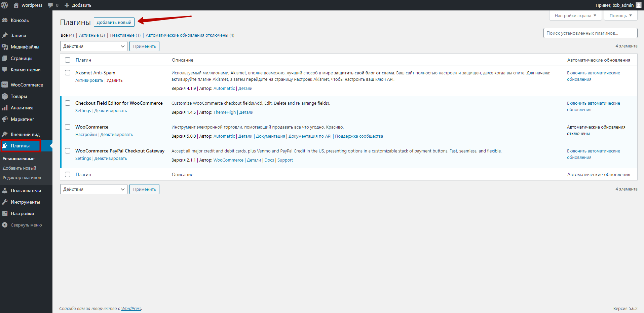644x313 pixels.
Task: Tick the WooCommerce plugin checkbox
Action: [68, 127]
